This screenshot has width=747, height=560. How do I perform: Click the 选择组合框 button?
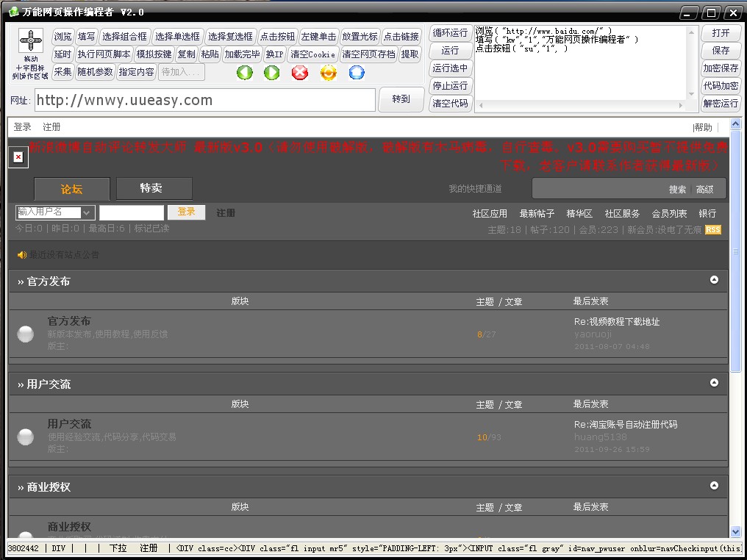click(x=125, y=37)
